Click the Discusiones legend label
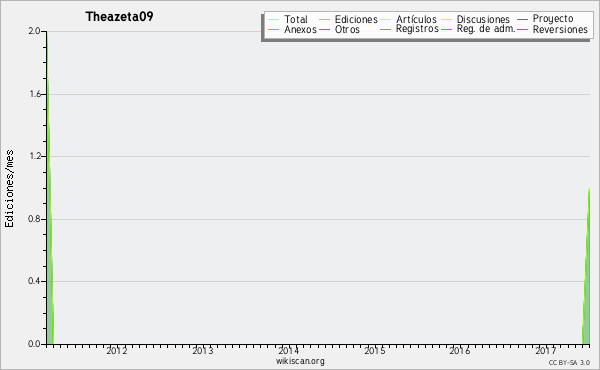 (483, 19)
